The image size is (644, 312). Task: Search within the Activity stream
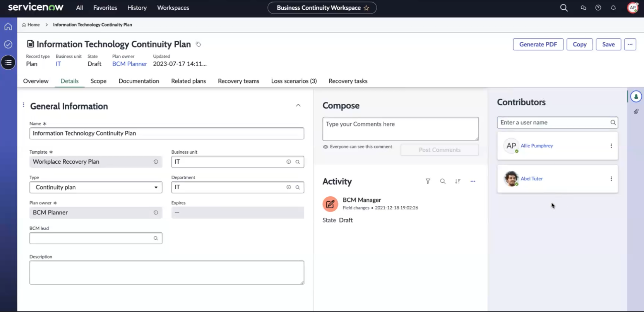[x=443, y=181]
